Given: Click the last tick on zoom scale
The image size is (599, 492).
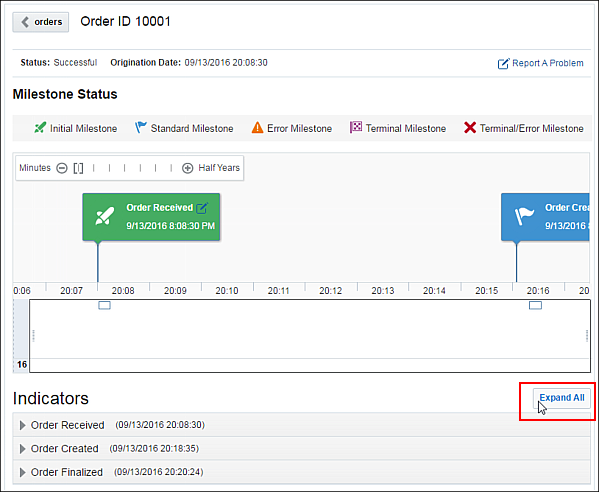Looking at the screenshot, I should pyautogui.click(x=171, y=168).
